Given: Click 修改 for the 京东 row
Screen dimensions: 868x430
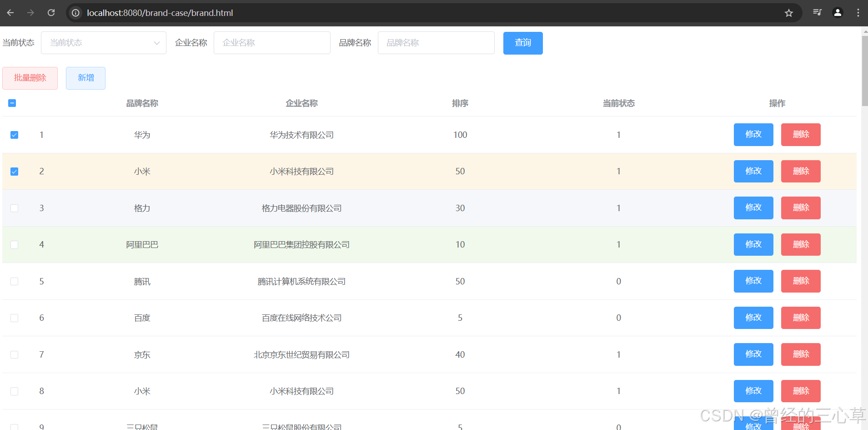Looking at the screenshot, I should (x=753, y=354).
